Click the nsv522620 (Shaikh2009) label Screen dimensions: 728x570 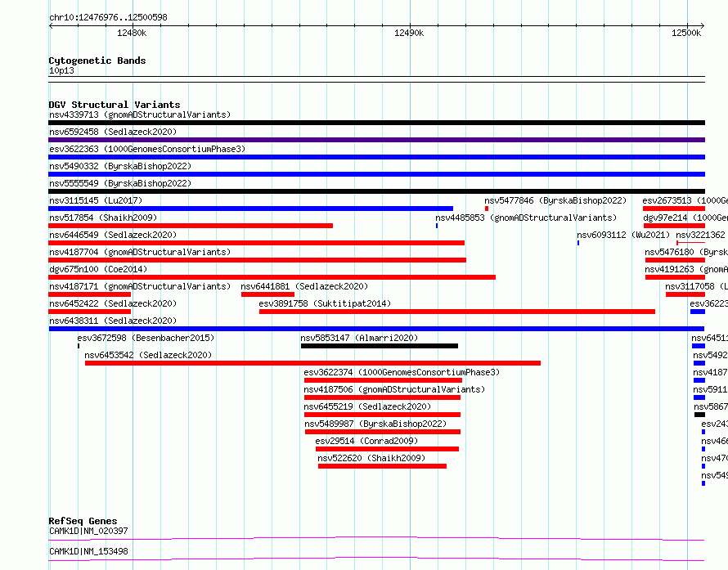[371, 458]
